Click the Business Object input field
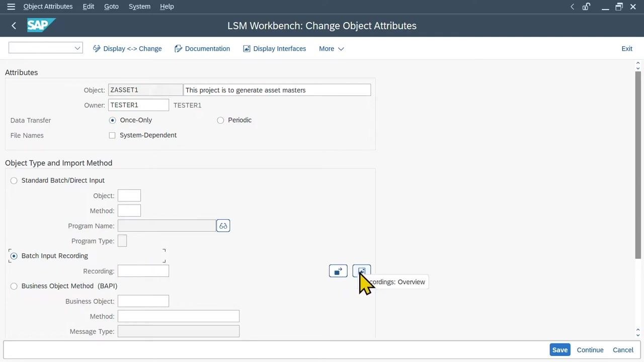The width and height of the screenshot is (644, 362). tap(143, 301)
